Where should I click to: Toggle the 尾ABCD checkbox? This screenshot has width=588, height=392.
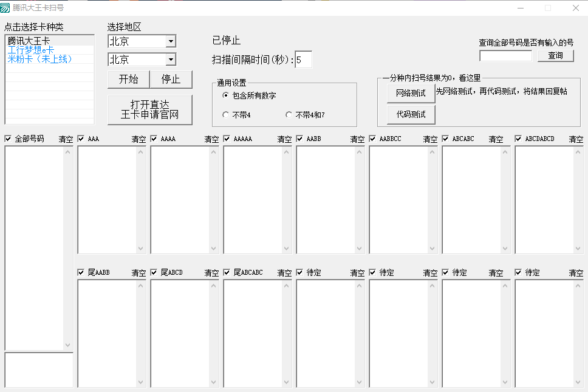(x=154, y=272)
